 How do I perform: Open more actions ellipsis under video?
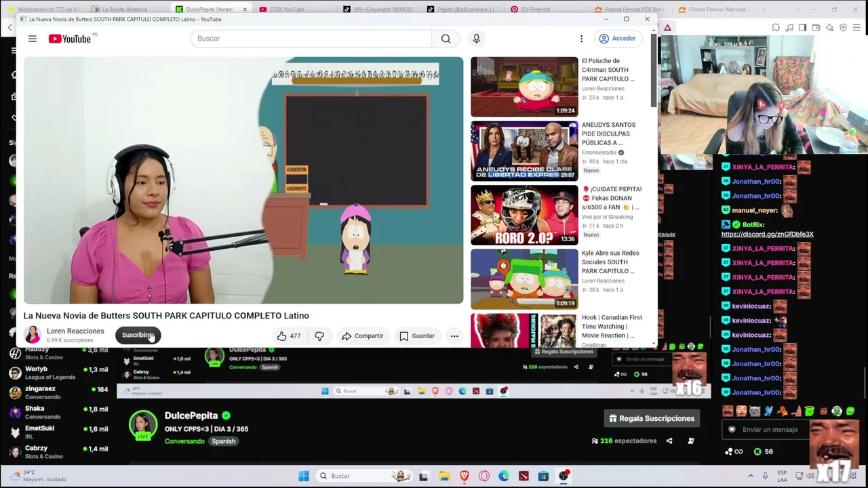pos(454,335)
